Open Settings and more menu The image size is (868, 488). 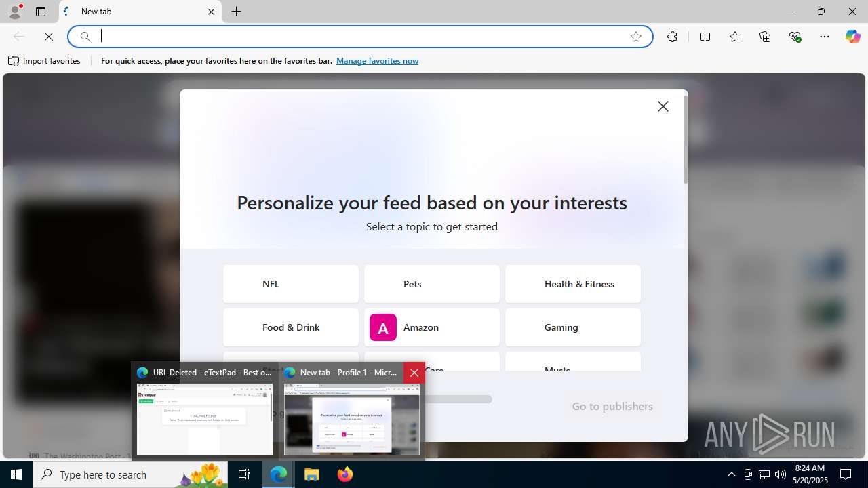825,37
